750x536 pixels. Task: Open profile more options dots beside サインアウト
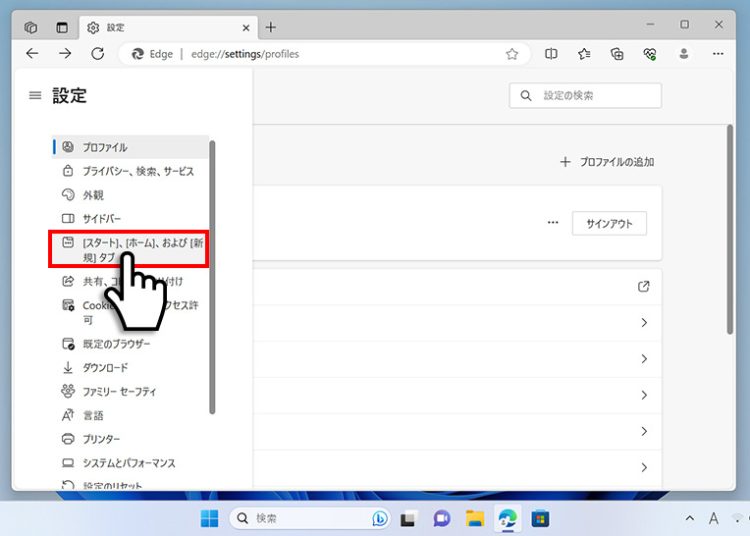click(x=553, y=223)
